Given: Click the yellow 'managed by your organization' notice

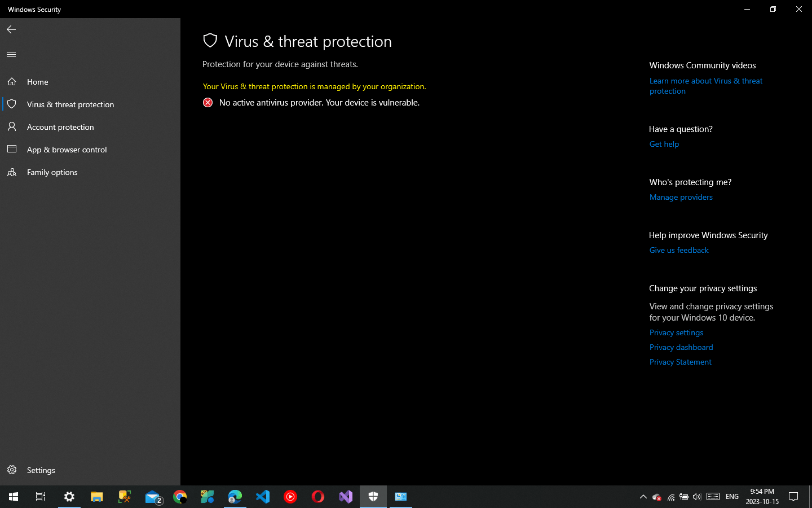Looking at the screenshot, I should 314,86.
